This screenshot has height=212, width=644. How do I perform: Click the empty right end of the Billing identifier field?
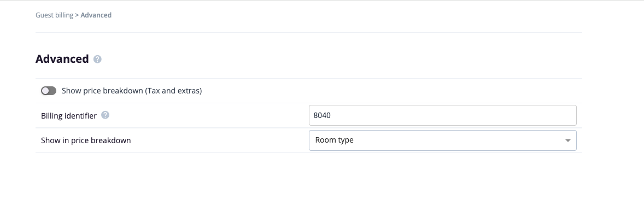(534, 115)
